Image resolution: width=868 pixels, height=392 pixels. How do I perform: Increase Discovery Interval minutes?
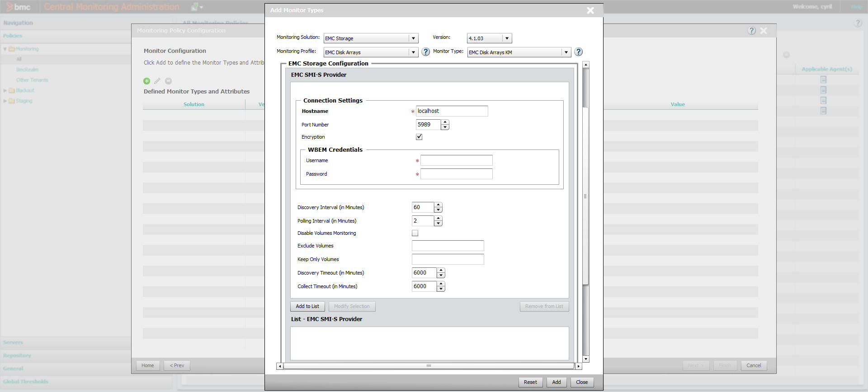438,205
